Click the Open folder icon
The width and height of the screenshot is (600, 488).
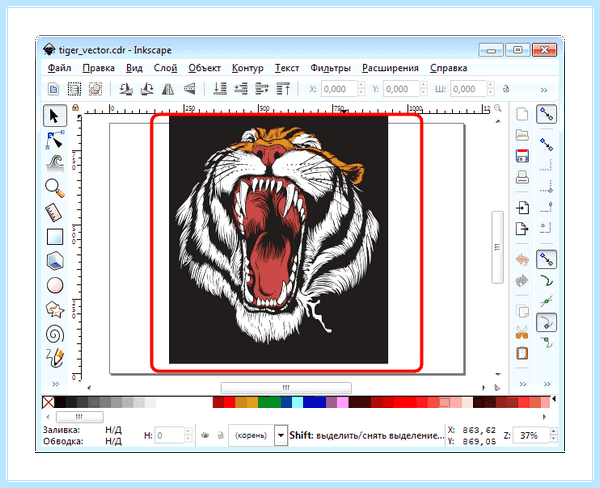pyautogui.click(x=522, y=135)
